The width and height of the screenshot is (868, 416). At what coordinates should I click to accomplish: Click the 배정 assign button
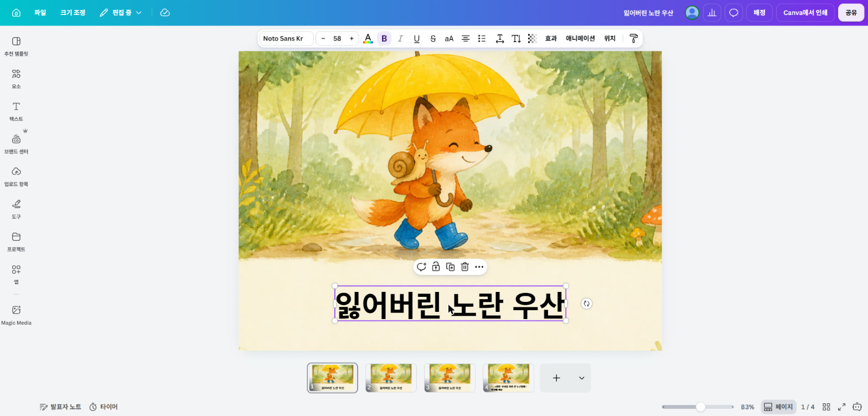pyautogui.click(x=759, y=13)
